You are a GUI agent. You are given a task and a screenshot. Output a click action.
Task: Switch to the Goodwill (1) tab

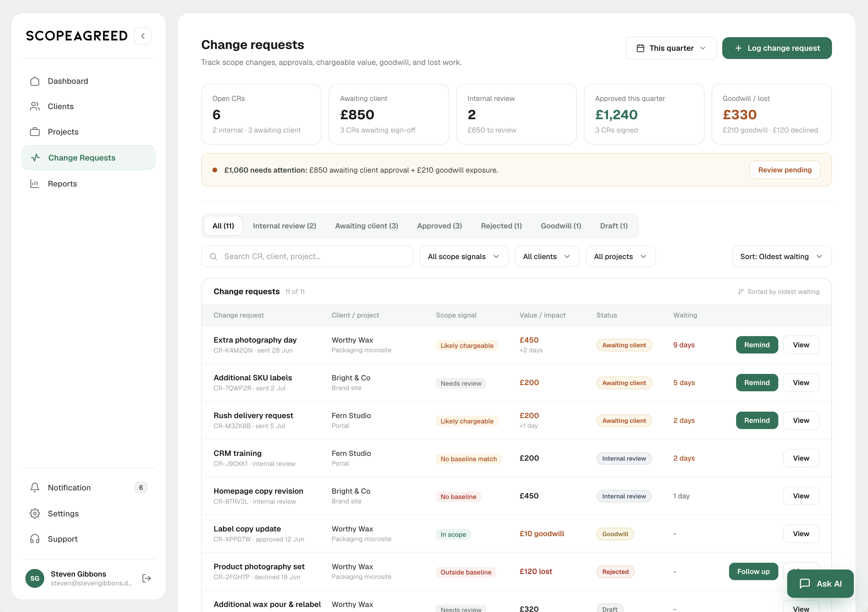[561, 226]
